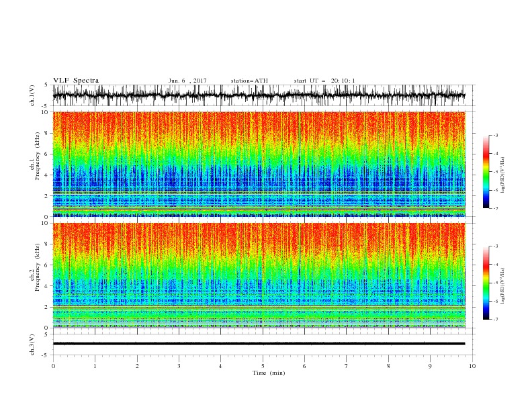532x411 pixels.
Task: Click the "Time (min)" x-axis label
Action: 269,373
